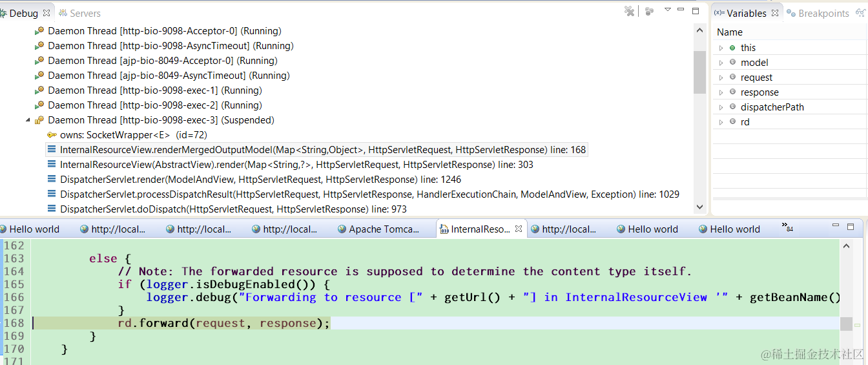Click variable icon beside 'dispatcherPath'
This screenshot has width=868, height=365.
[x=732, y=107]
